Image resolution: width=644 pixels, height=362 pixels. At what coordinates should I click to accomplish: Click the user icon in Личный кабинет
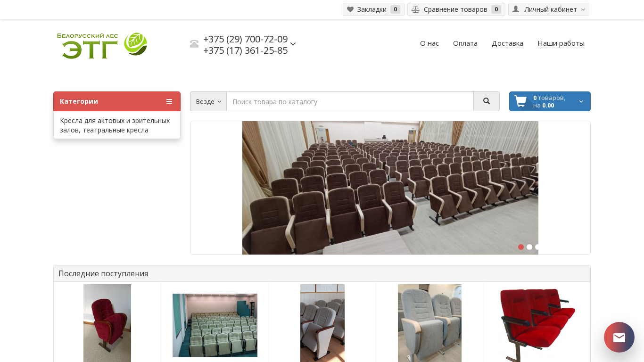(516, 9)
